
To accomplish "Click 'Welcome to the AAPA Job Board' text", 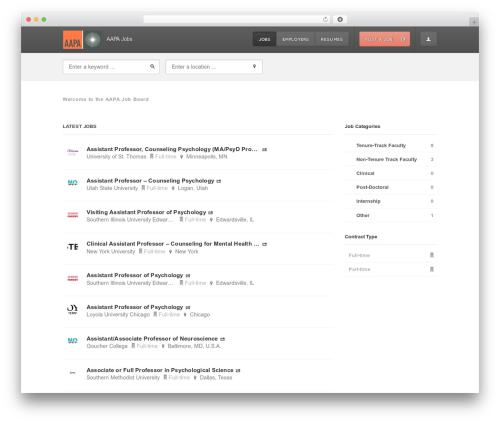I will click(x=106, y=99).
